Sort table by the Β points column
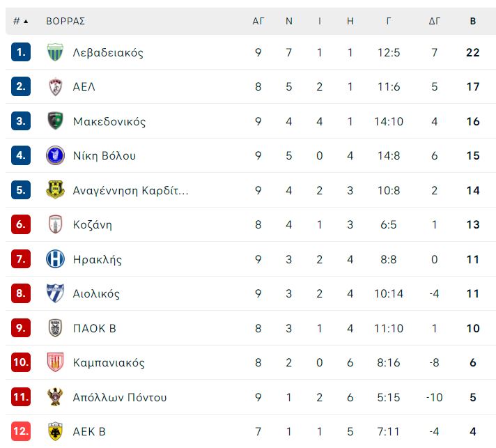Screen dimensions: 496x448 473,21
